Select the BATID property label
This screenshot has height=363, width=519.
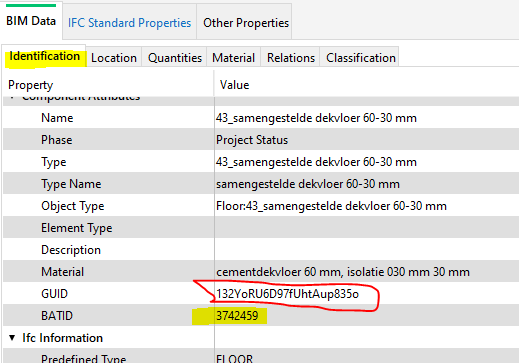(x=57, y=316)
